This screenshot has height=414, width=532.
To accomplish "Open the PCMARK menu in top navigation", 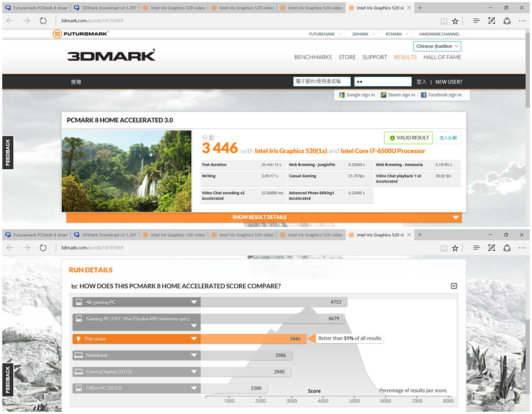I will (394, 34).
